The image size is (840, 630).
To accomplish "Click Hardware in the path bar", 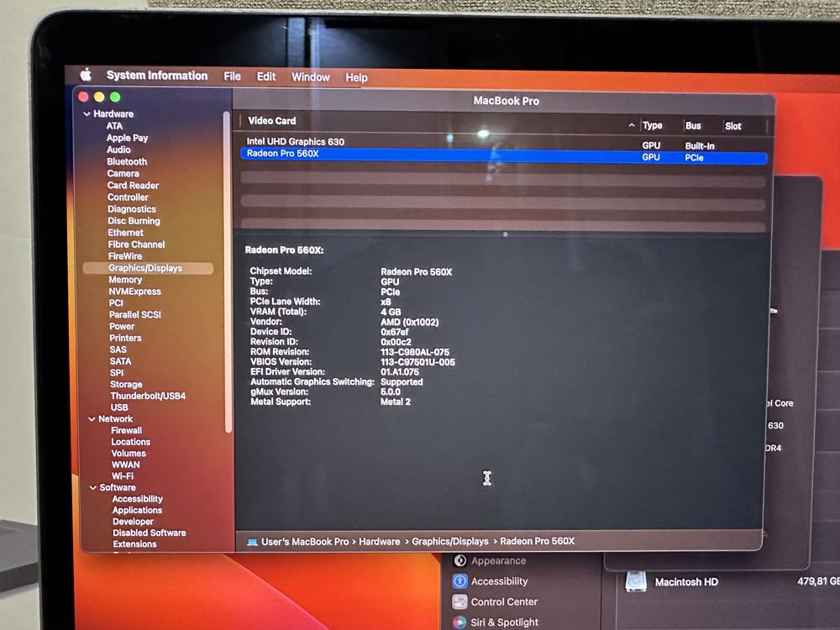I will [380, 542].
